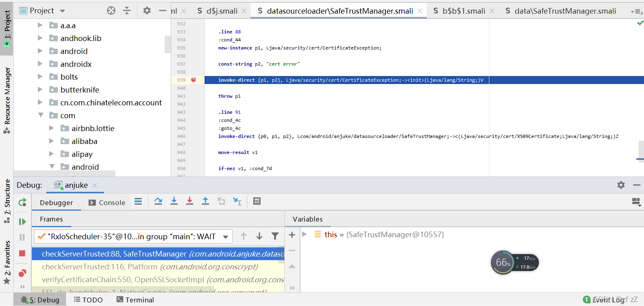This screenshot has height=306, width=644.
Task: Expand the airbnb.lottie package
Action: pos(51,128)
